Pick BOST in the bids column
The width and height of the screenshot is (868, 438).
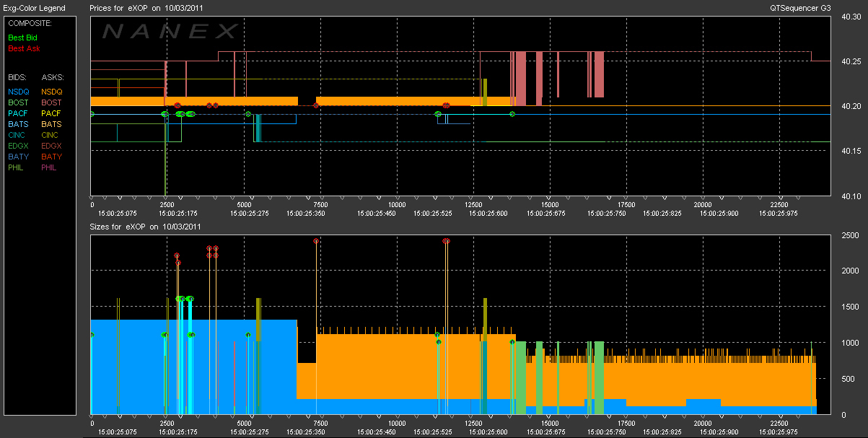coord(19,102)
